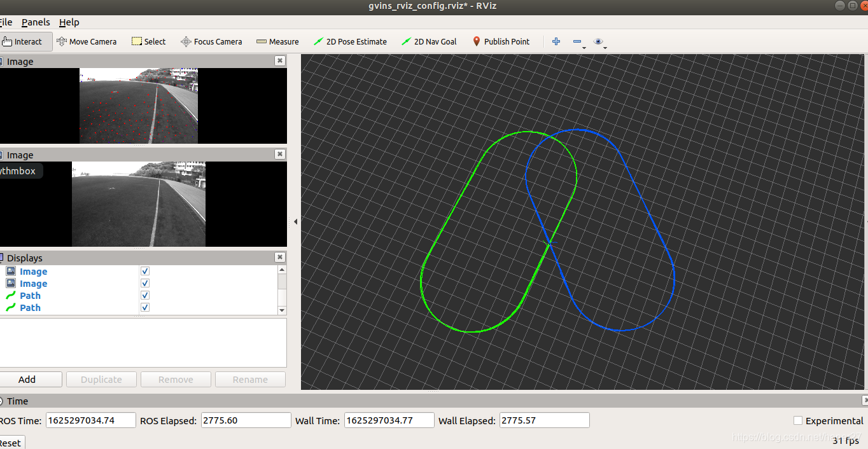
Task: Click the Rename button
Action: coord(250,380)
